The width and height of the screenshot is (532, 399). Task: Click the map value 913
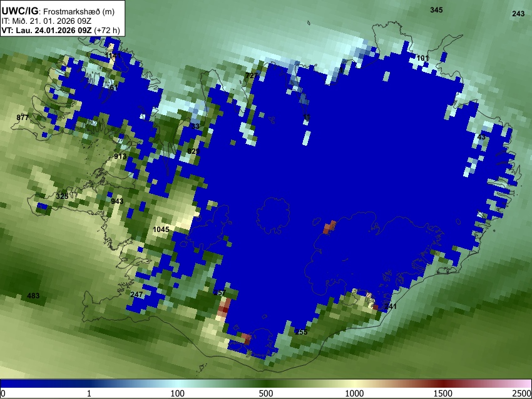tap(120, 156)
